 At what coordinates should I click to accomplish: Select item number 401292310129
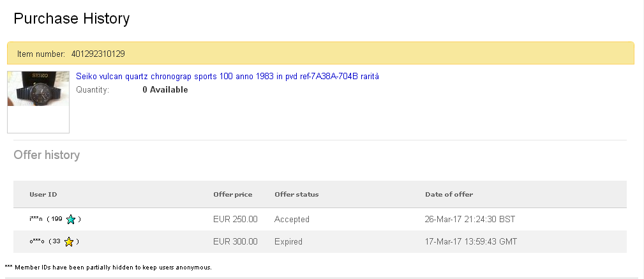98,54
